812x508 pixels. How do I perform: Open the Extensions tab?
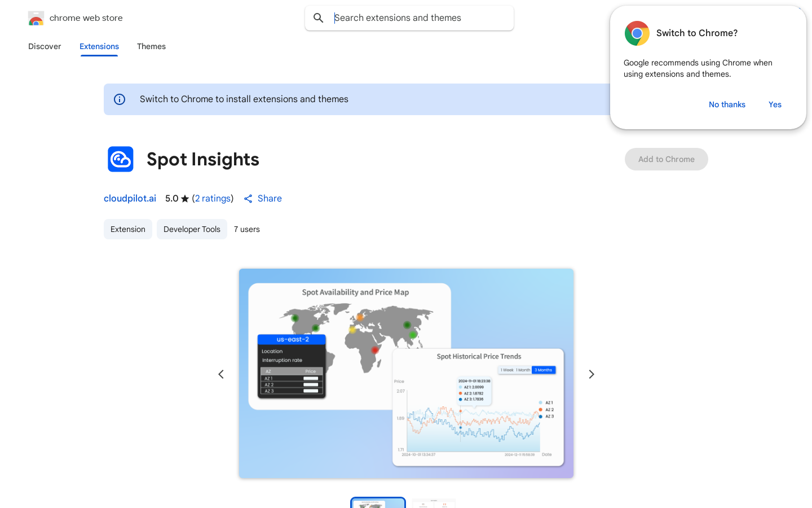(99, 46)
